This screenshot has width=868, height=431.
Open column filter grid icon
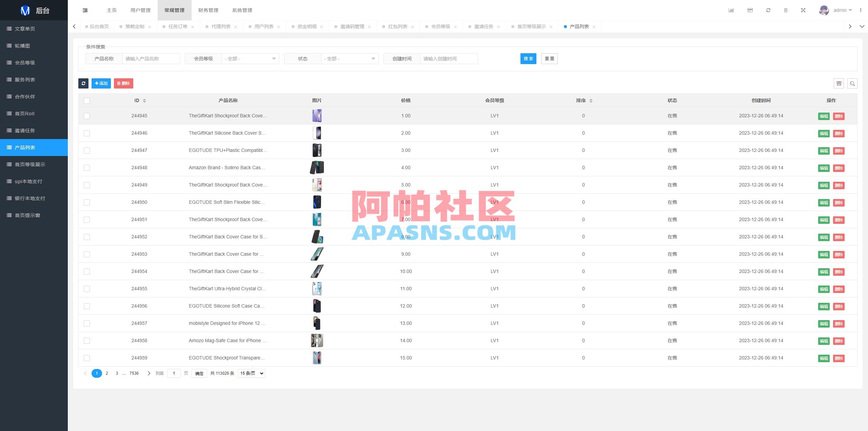839,83
